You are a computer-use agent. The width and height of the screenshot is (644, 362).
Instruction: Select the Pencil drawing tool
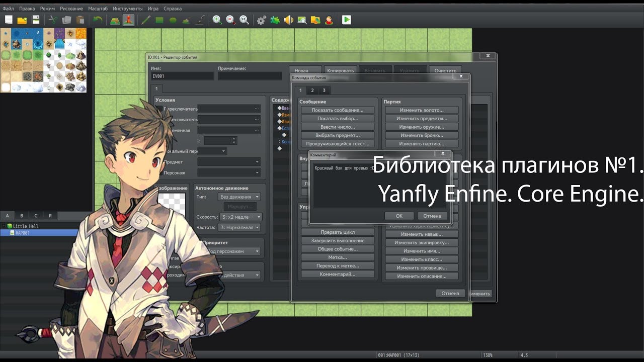[x=146, y=20]
